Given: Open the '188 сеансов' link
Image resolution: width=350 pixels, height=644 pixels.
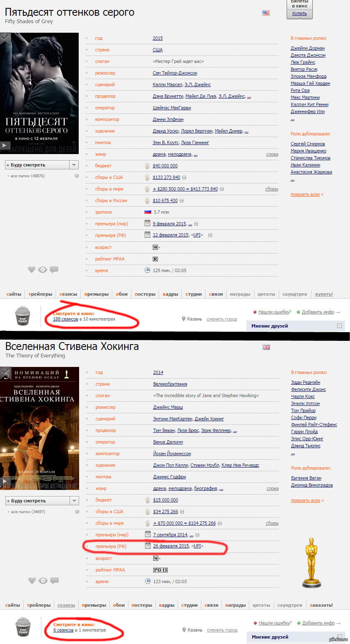Looking at the screenshot, I should tap(65, 319).
